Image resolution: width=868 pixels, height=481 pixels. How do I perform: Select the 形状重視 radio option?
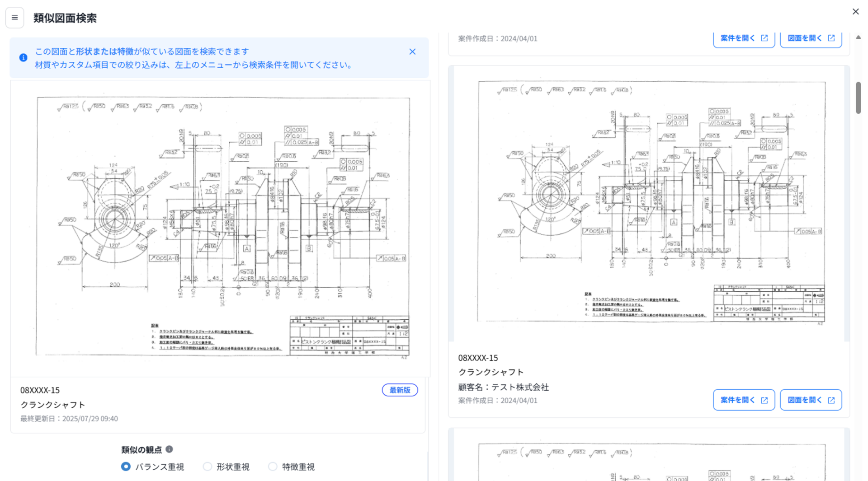click(208, 467)
